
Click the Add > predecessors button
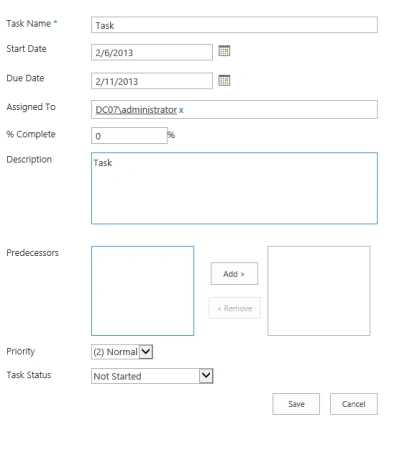[x=234, y=274]
